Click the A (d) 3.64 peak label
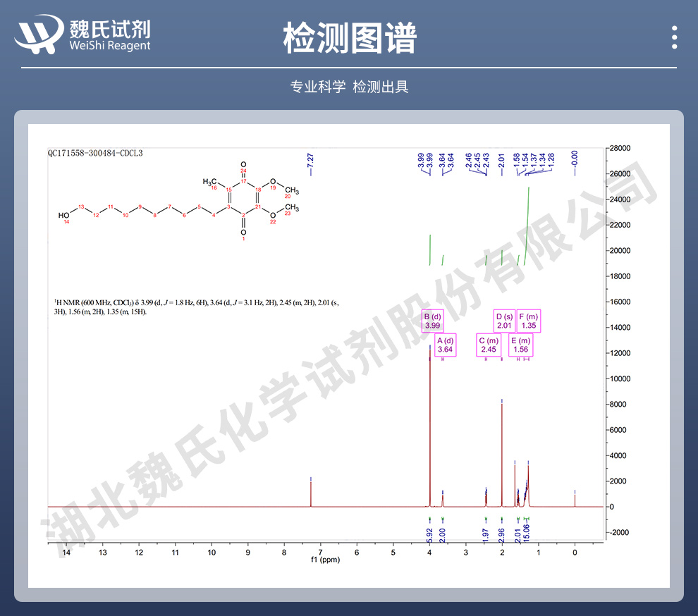This screenshot has width=698, height=616. tap(445, 345)
